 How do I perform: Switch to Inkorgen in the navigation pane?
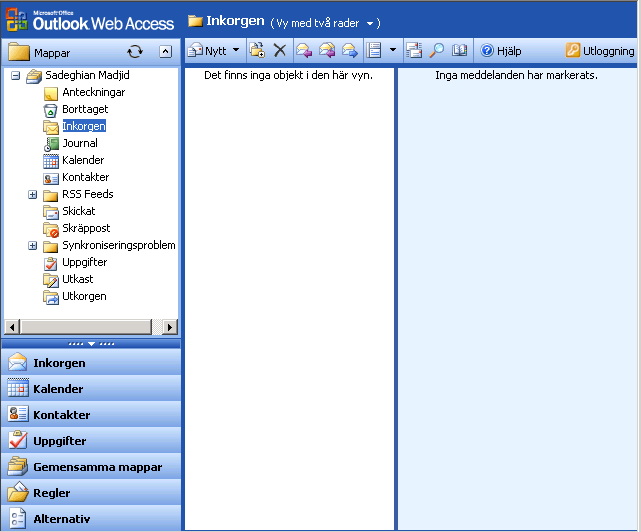91,362
